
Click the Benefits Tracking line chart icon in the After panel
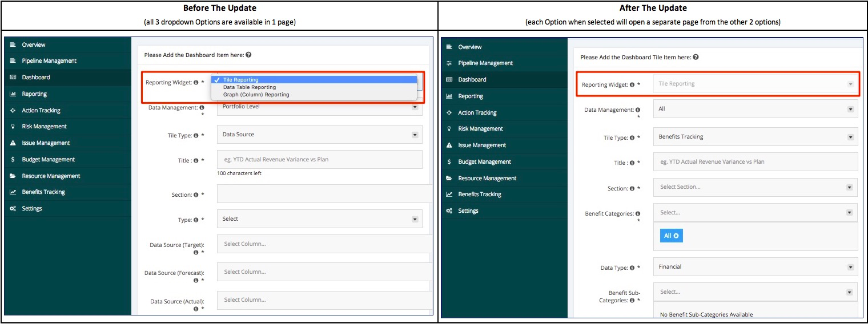click(449, 194)
